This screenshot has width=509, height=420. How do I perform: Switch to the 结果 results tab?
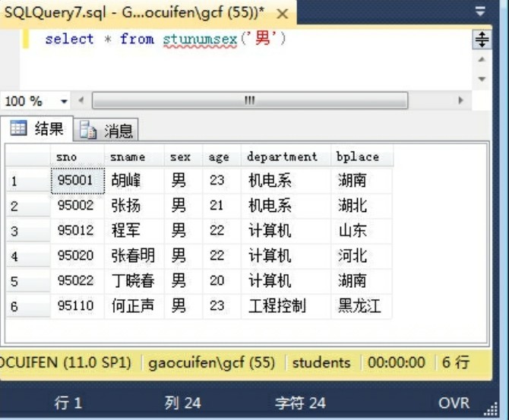pos(36,128)
